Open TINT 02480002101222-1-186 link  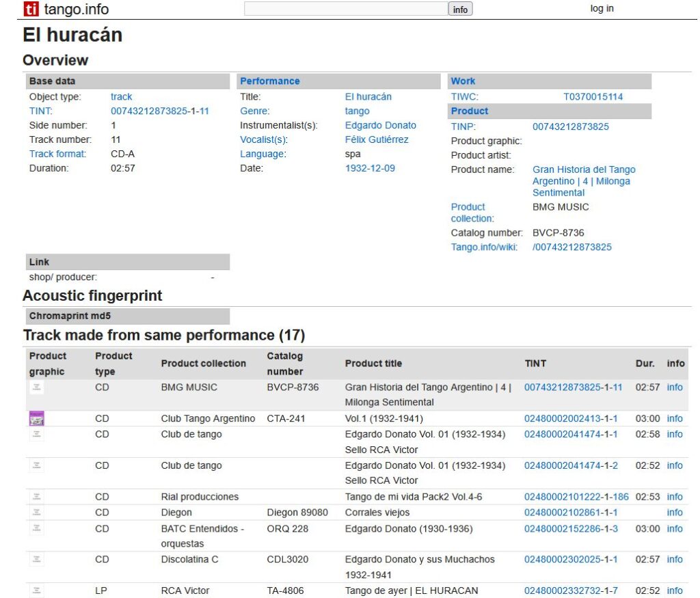pos(576,497)
